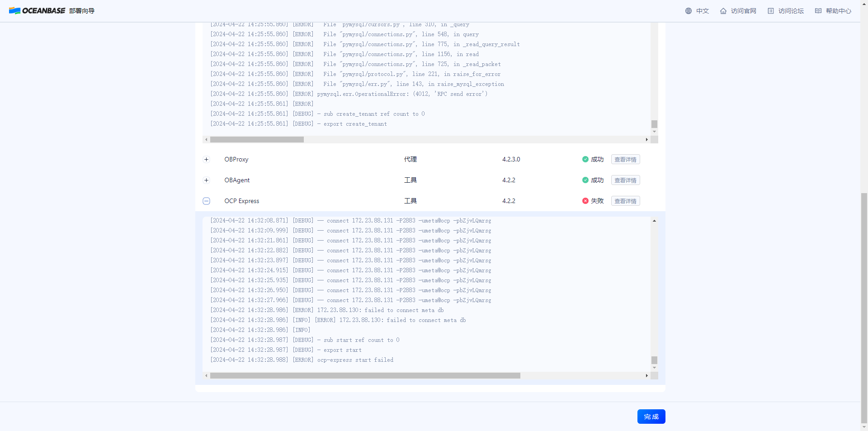
Task: Click OCP Express log scroll right arrow
Action: pyautogui.click(x=647, y=376)
